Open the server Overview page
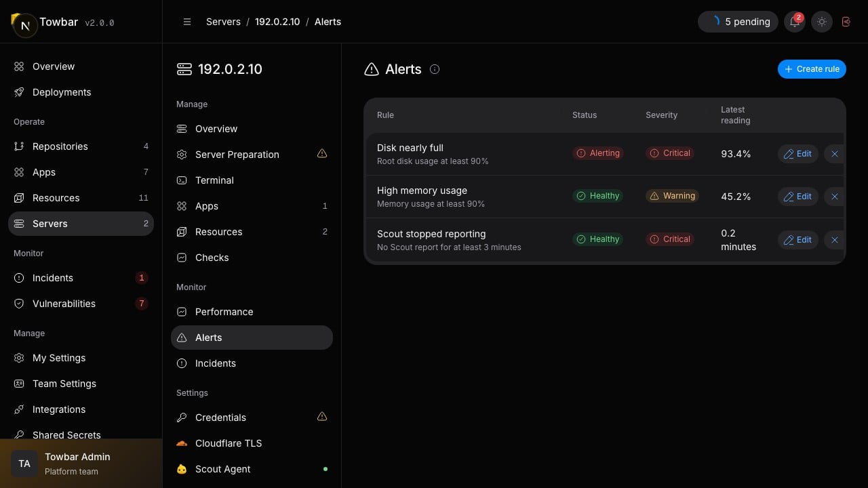 [x=252, y=129]
